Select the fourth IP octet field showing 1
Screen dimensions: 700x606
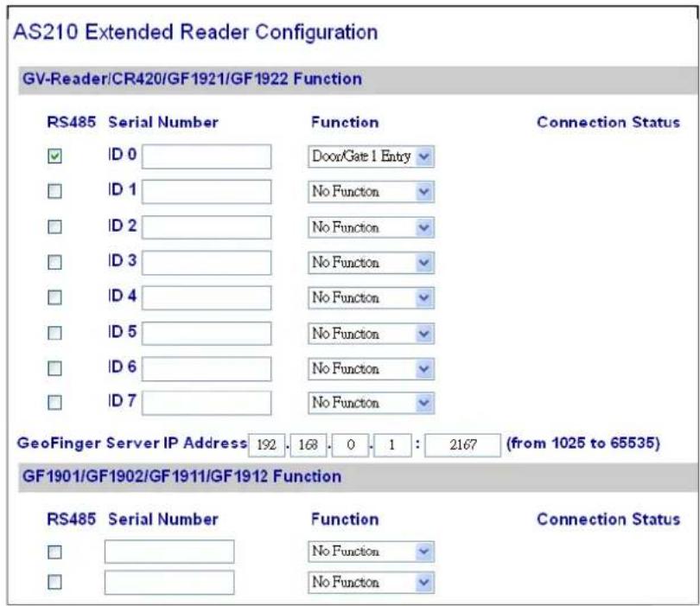click(392, 445)
